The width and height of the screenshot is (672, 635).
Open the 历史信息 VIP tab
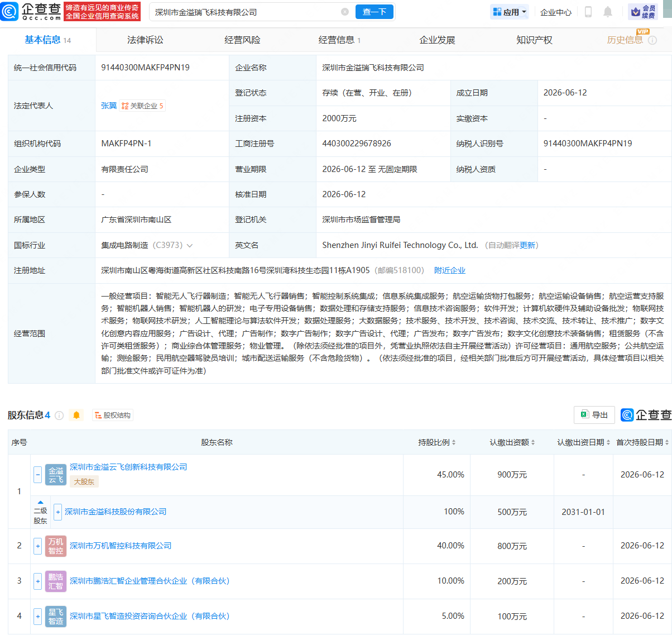625,40
